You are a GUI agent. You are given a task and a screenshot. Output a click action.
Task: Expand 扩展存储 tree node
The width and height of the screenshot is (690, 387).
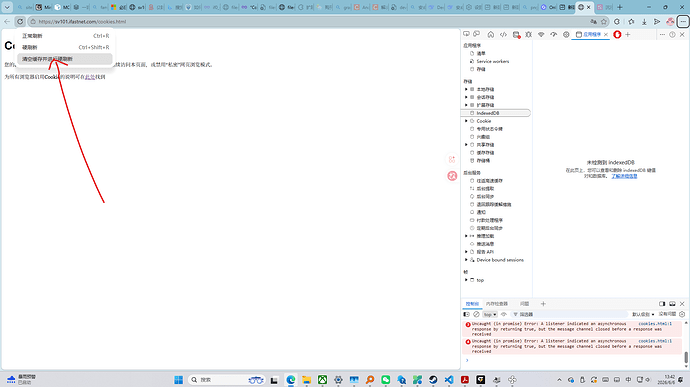point(466,105)
